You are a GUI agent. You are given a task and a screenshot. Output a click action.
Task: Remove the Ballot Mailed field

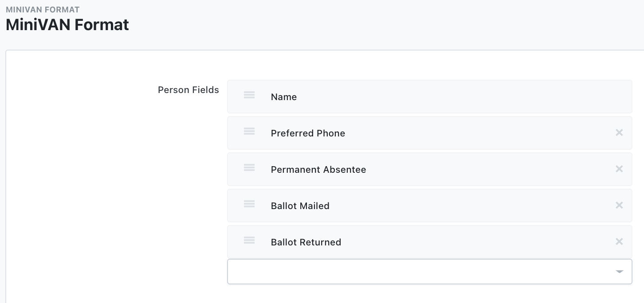click(619, 205)
